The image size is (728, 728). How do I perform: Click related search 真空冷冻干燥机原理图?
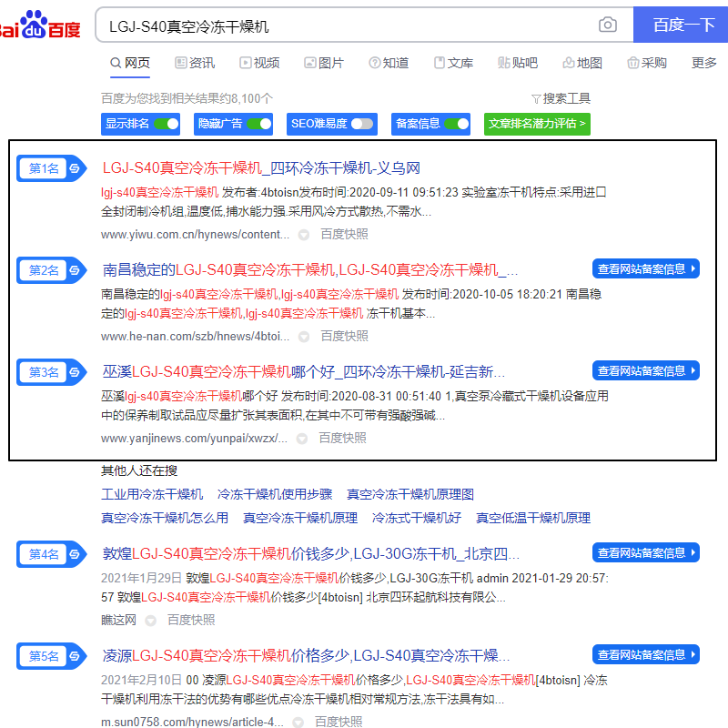pyautogui.click(x=410, y=494)
